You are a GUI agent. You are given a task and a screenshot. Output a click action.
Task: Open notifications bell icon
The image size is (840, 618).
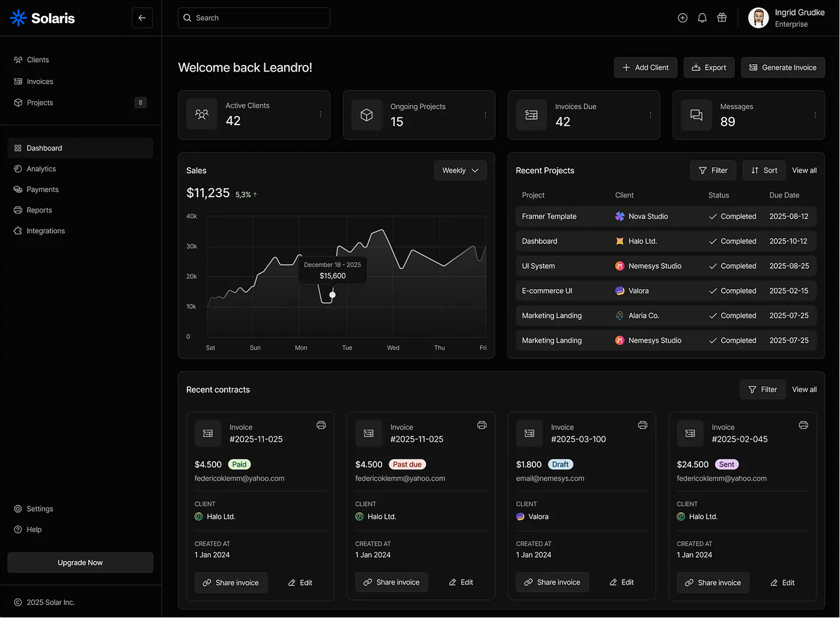pyautogui.click(x=702, y=18)
